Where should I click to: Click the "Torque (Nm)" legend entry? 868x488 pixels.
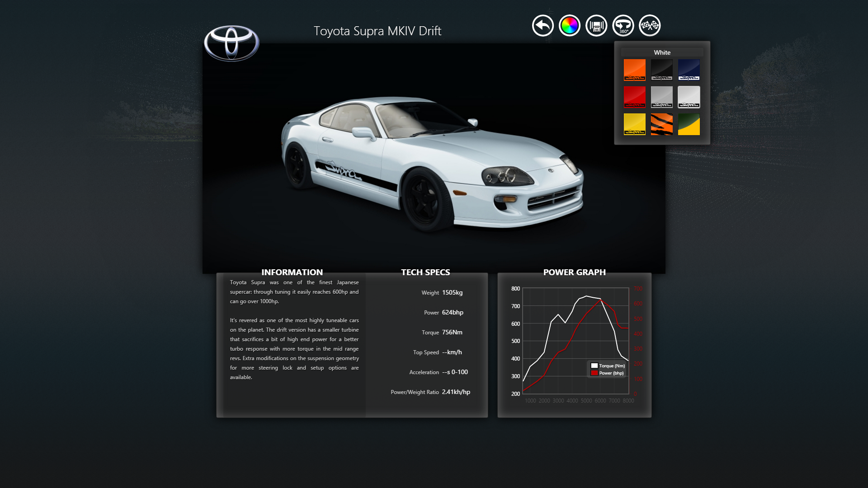(608, 366)
